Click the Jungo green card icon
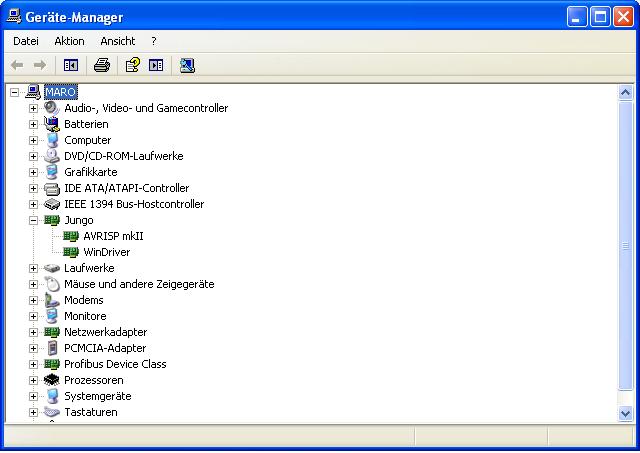The image size is (640, 453). point(52,220)
